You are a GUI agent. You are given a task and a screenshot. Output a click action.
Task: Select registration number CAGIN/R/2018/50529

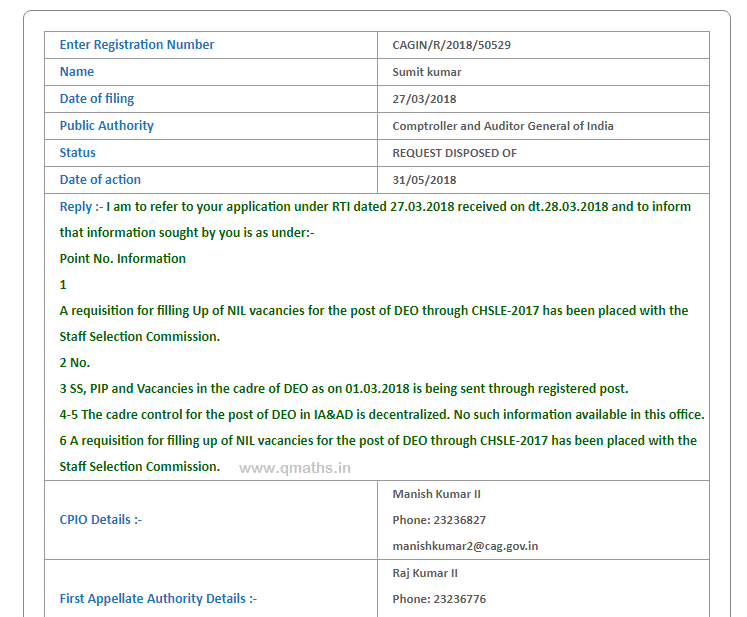tap(451, 45)
